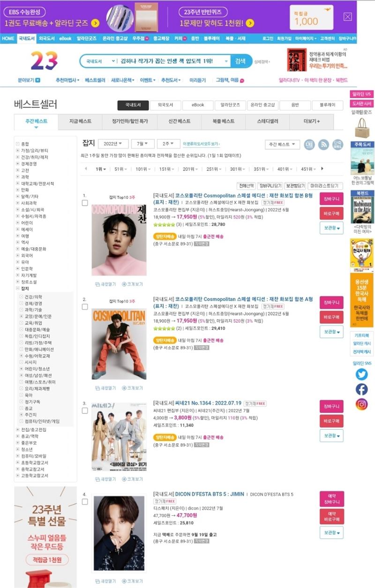The width and height of the screenshot is (375, 588).
Task: Open the 7월 month dropdown
Action: (x=143, y=143)
